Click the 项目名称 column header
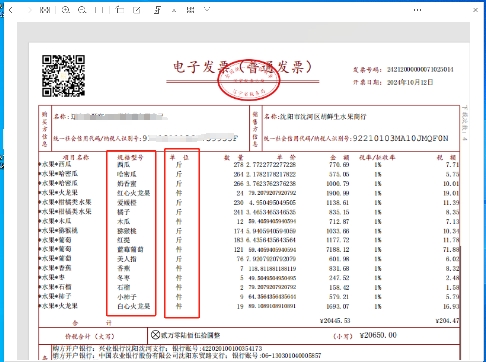The height and width of the screenshot is (362, 486). point(76,157)
